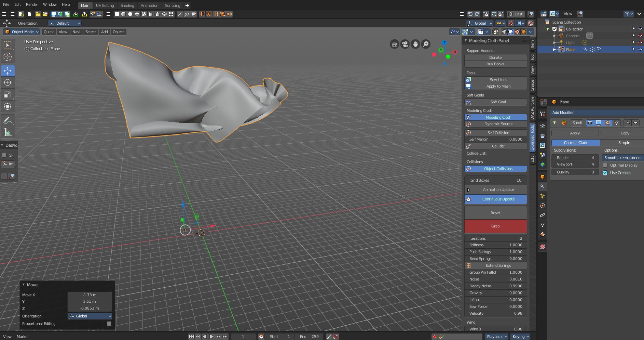The image size is (644, 340).
Task: Uncheck the Collection checkbox in outliner
Action: 554,29
